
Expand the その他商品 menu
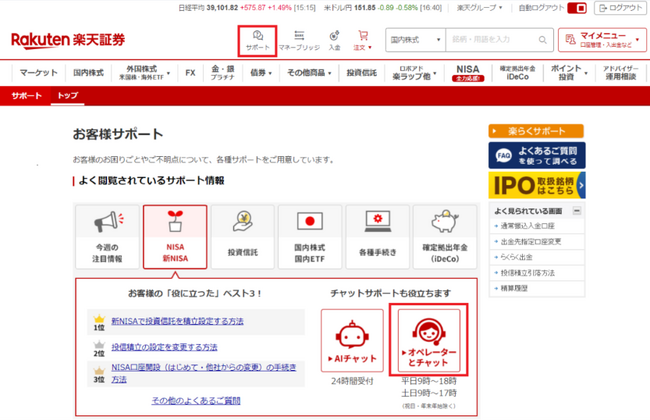(x=309, y=73)
